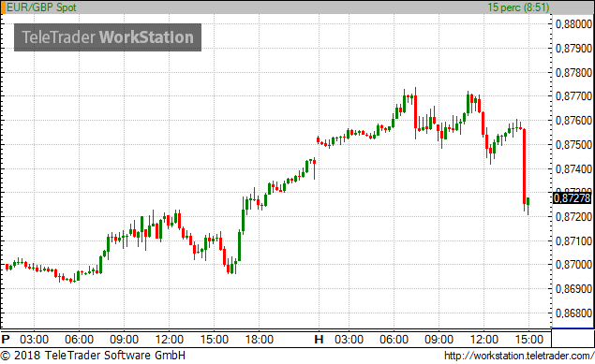The image size is (595, 364).
Task: Click the 18:00 time axis label
Action: coord(260,339)
